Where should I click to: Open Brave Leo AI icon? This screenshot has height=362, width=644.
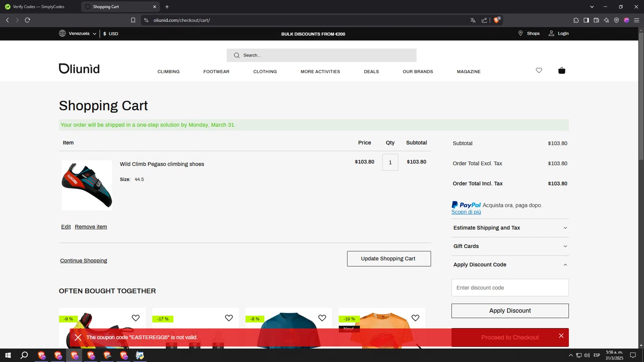click(606, 20)
